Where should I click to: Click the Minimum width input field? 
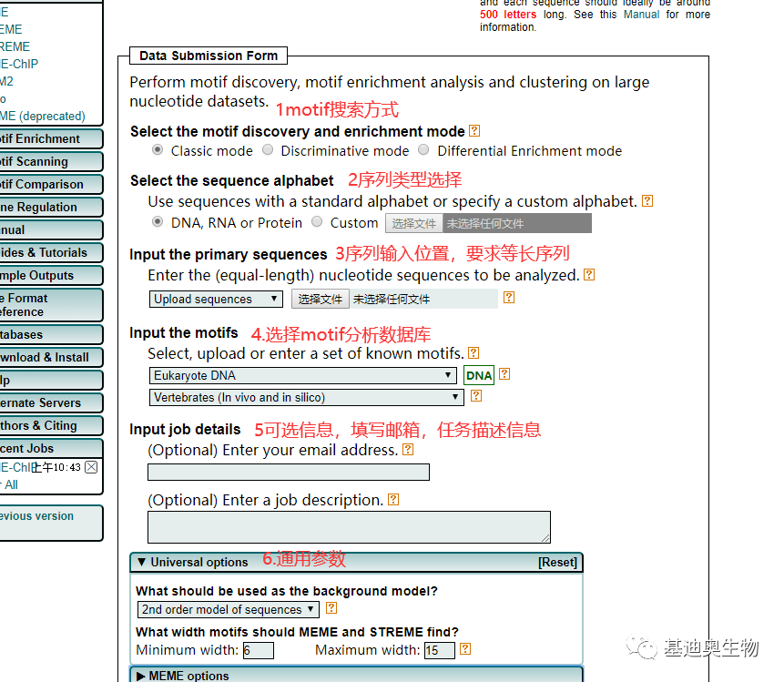259,650
